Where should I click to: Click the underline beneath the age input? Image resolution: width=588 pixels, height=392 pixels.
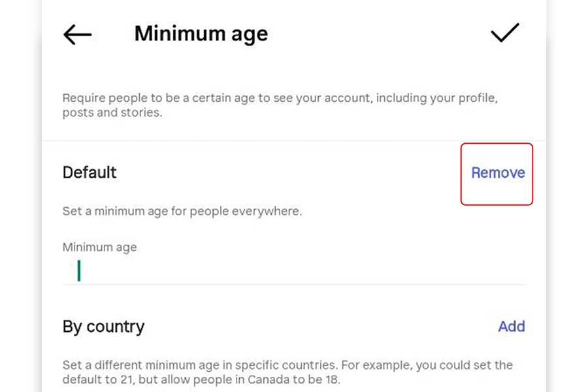[294, 284]
